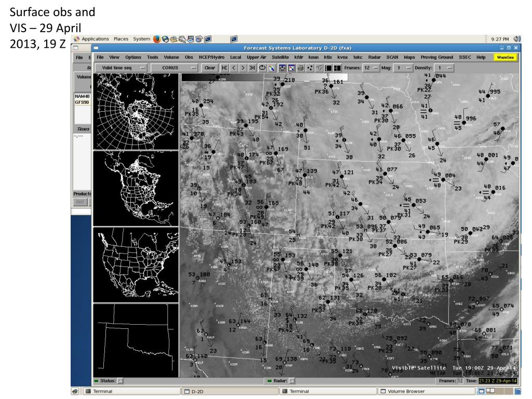Select GFS90 in the background Volume window
The image size is (532, 399).
[x=82, y=102]
